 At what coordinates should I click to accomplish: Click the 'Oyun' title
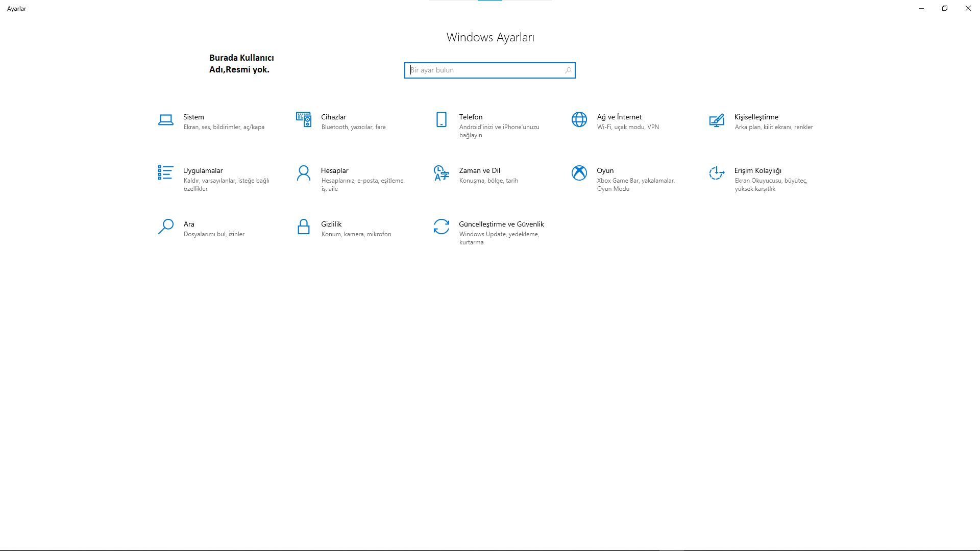tap(605, 170)
